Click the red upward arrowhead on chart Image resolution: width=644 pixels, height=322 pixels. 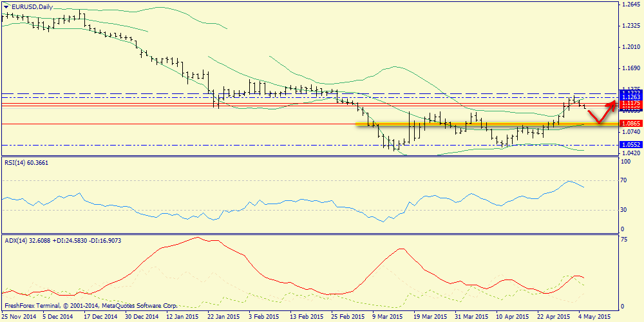tap(612, 103)
